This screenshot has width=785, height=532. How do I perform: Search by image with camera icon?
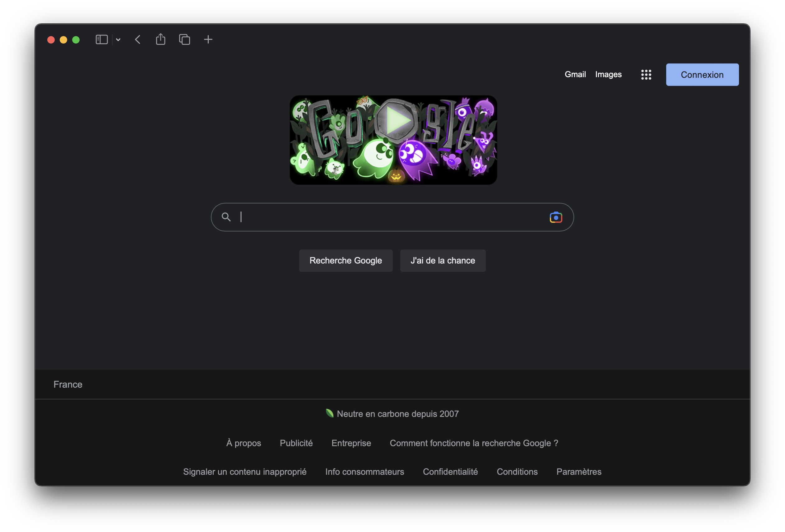[556, 217]
